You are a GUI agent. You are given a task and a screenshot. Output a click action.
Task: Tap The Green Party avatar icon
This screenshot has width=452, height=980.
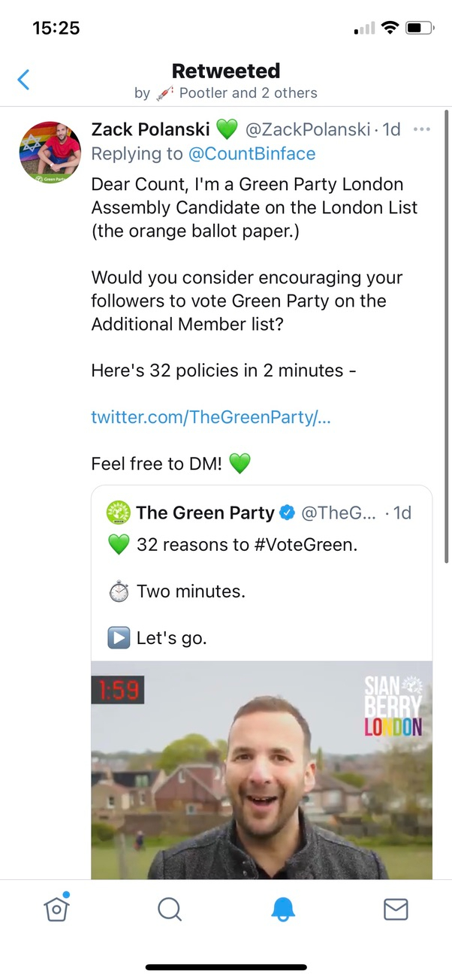119,513
